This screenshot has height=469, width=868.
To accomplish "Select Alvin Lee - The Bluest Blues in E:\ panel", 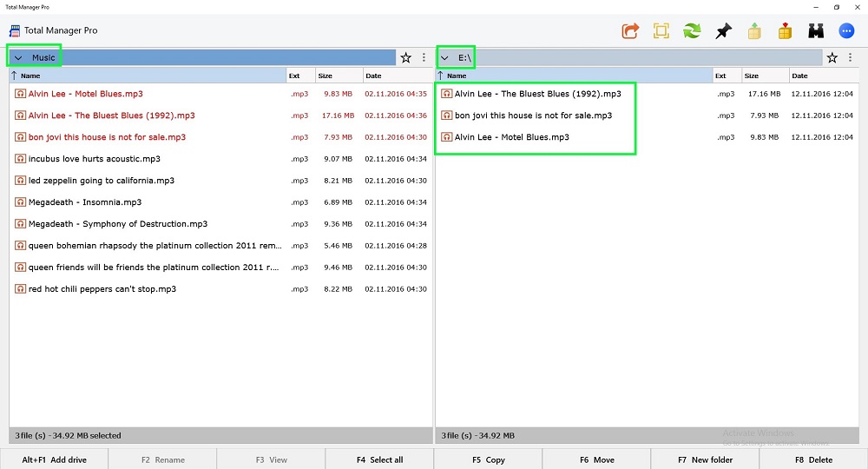I will (648, 94).
